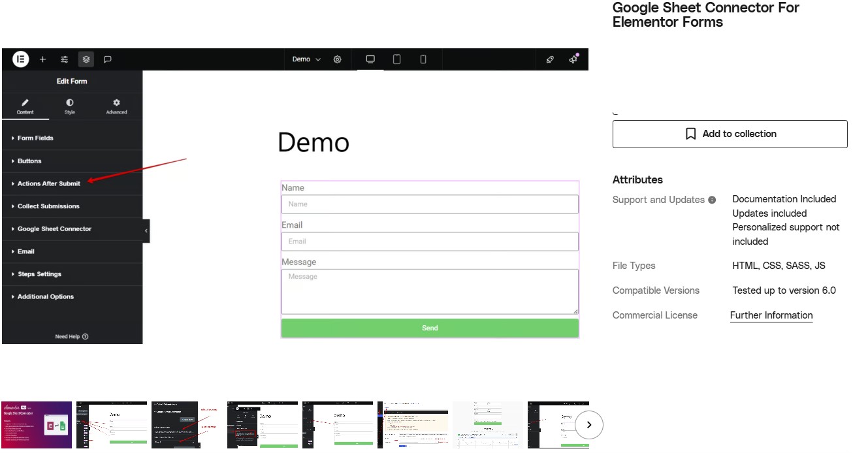Switch to tablet preview mode

(x=396, y=59)
